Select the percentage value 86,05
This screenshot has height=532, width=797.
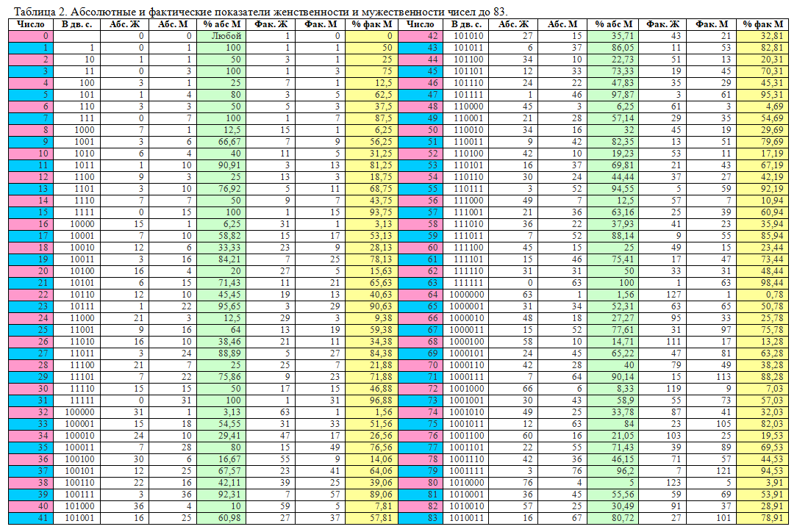pos(623,48)
